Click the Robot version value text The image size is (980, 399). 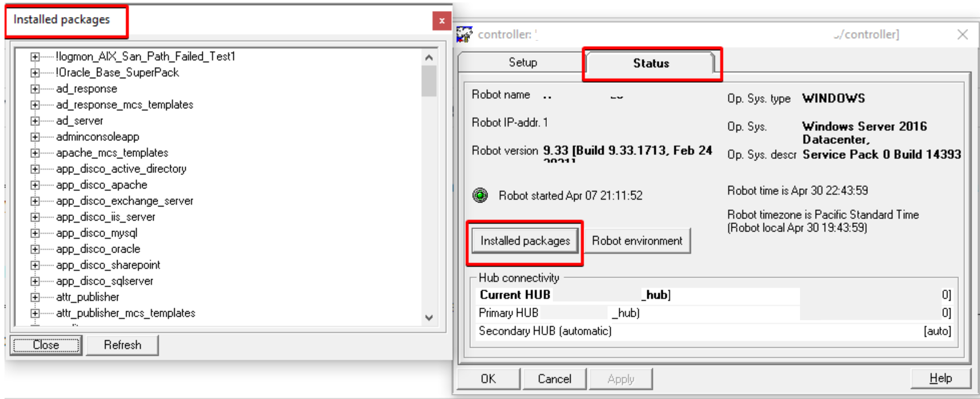(628, 153)
